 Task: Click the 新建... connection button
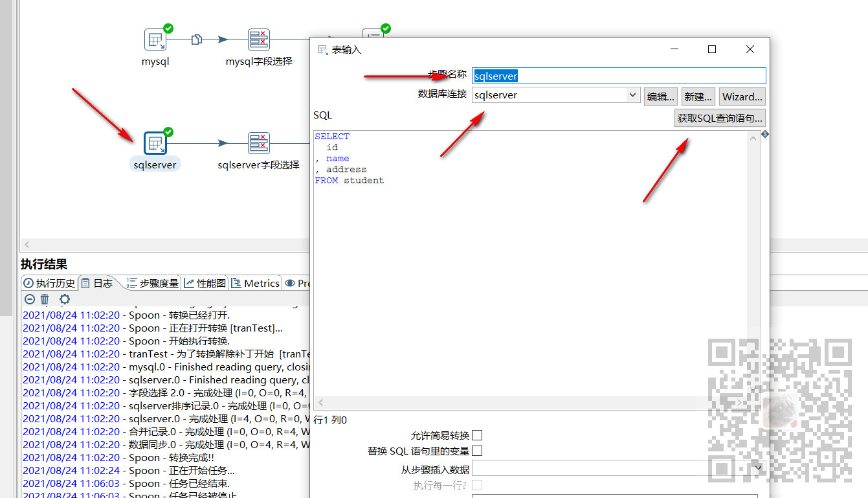698,96
